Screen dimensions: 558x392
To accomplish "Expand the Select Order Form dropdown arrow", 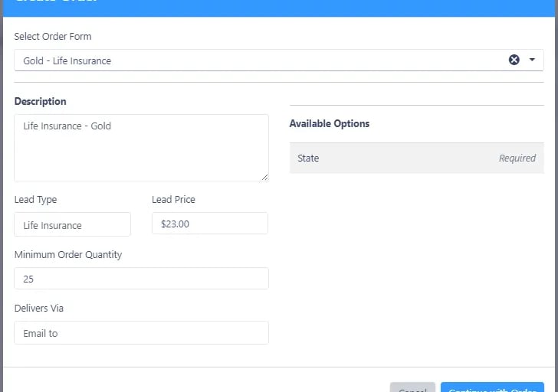I will [532, 60].
